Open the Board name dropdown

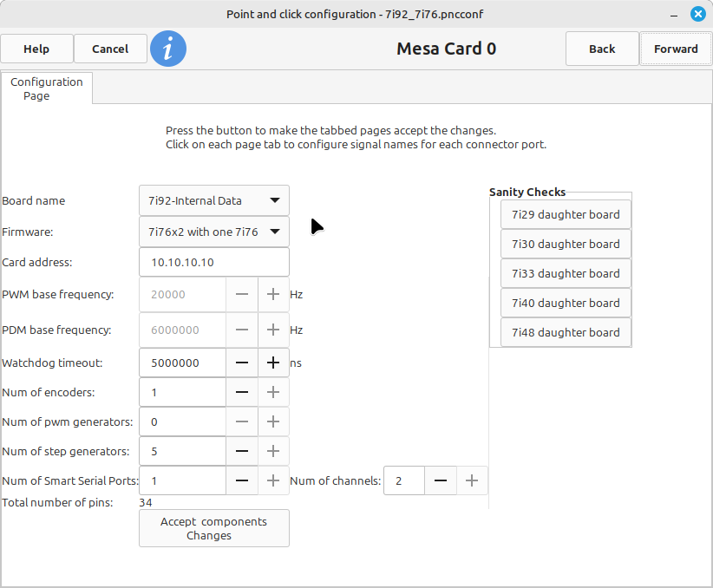click(x=213, y=200)
